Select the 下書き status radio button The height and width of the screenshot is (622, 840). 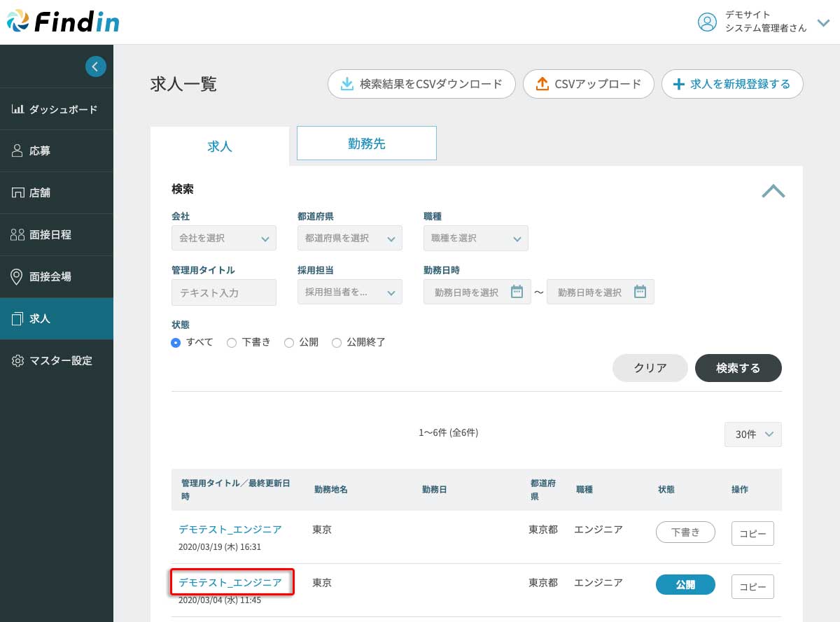(x=232, y=343)
